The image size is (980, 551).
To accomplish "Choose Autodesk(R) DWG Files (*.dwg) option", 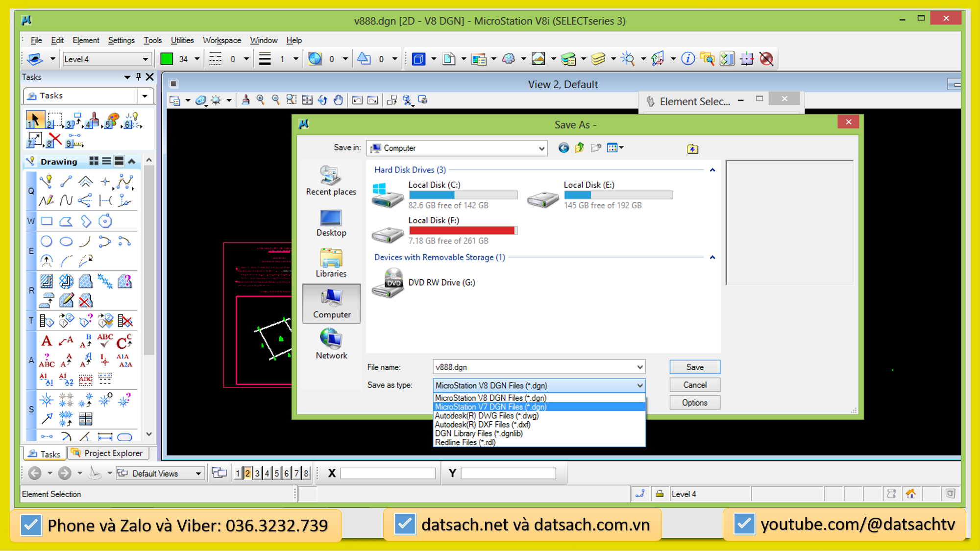I will (x=487, y=416).
